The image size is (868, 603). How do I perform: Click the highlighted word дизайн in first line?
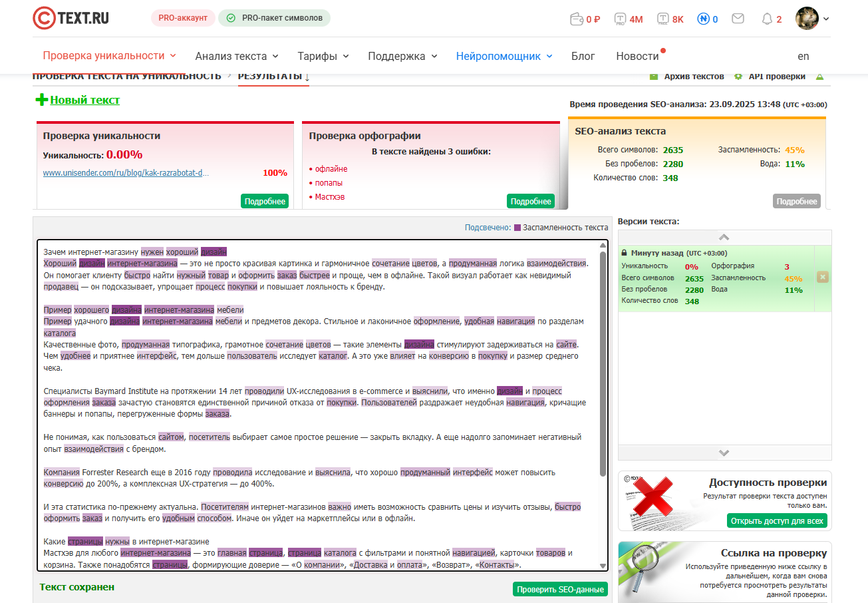point(214,252)
